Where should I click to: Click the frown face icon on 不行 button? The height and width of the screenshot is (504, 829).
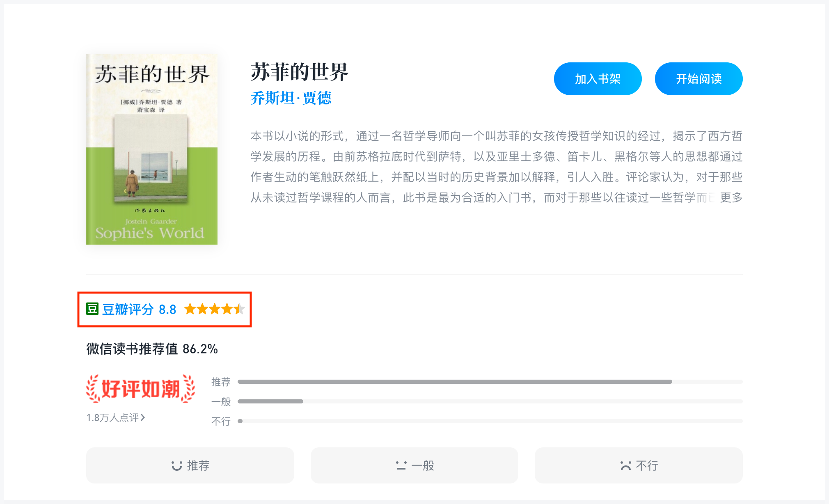click(x=625, y=465)
